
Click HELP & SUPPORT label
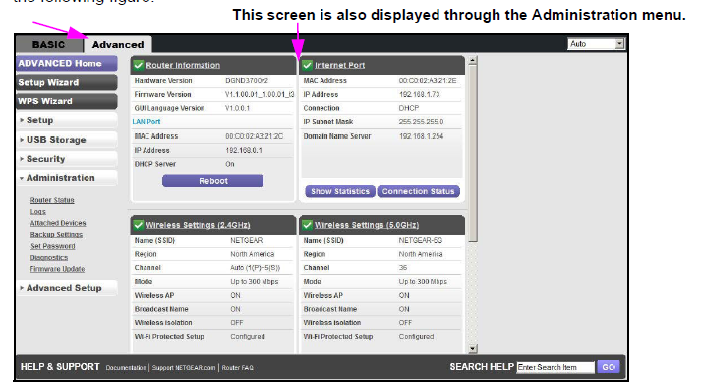tap(60, 367)
